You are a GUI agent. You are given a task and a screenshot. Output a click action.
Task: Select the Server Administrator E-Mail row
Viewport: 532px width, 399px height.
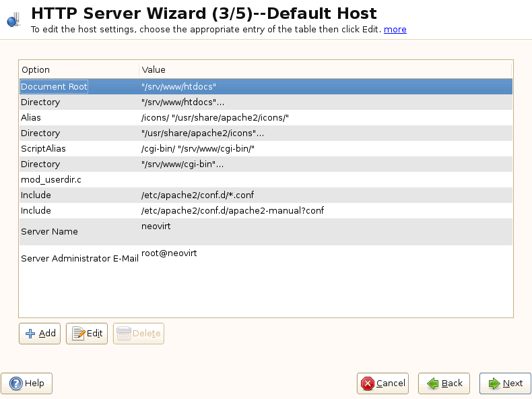coord(265,258)
